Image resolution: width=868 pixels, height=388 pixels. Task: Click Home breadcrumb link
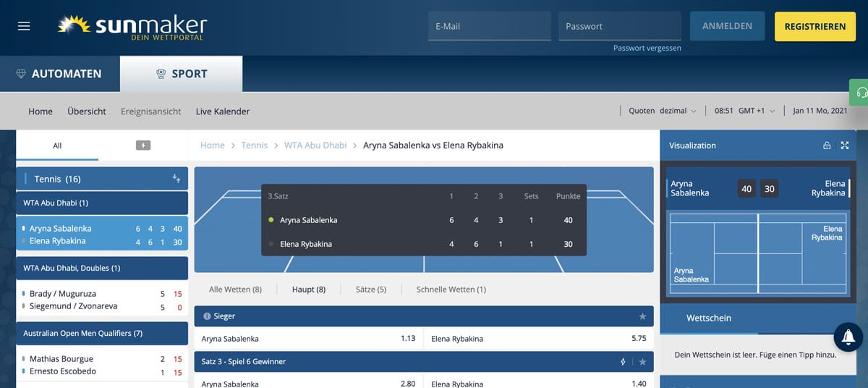213,145
